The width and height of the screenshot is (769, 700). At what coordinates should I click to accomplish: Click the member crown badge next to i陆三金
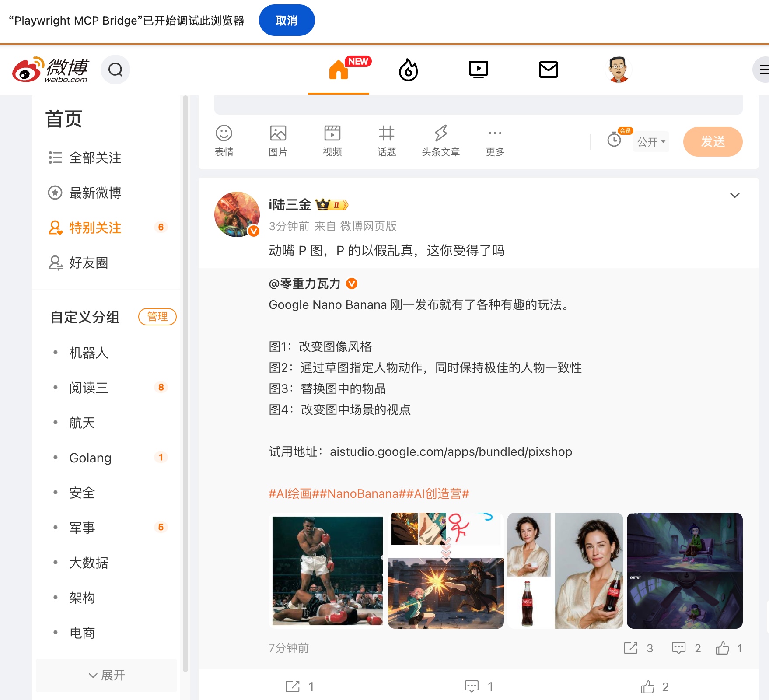(x=332, y=205)
